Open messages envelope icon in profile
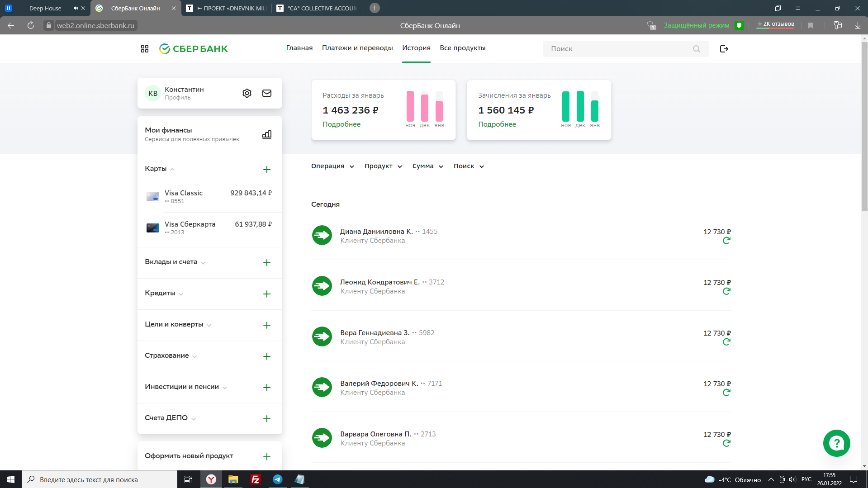Viewport: 868px width, 488px height. [x=267, y=93]
